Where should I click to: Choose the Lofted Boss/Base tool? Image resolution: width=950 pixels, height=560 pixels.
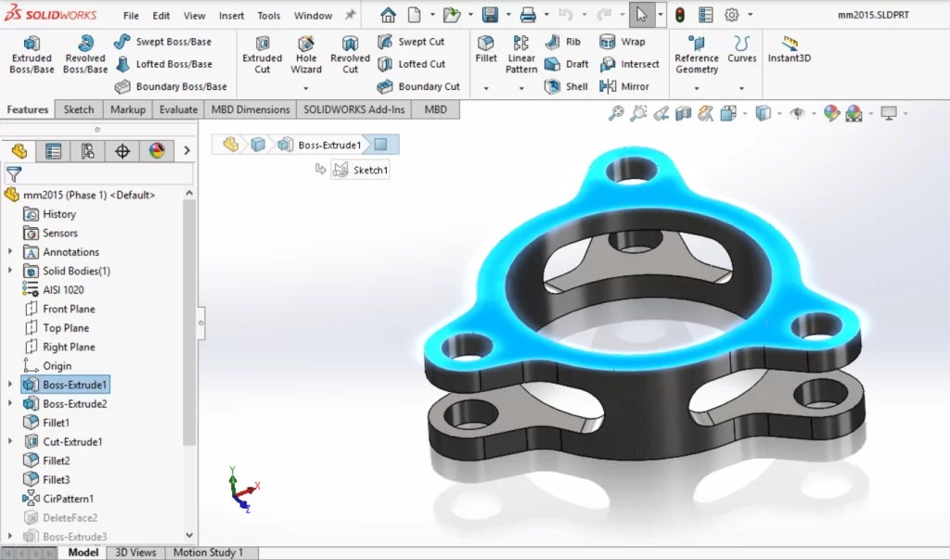tap(163, 64)
